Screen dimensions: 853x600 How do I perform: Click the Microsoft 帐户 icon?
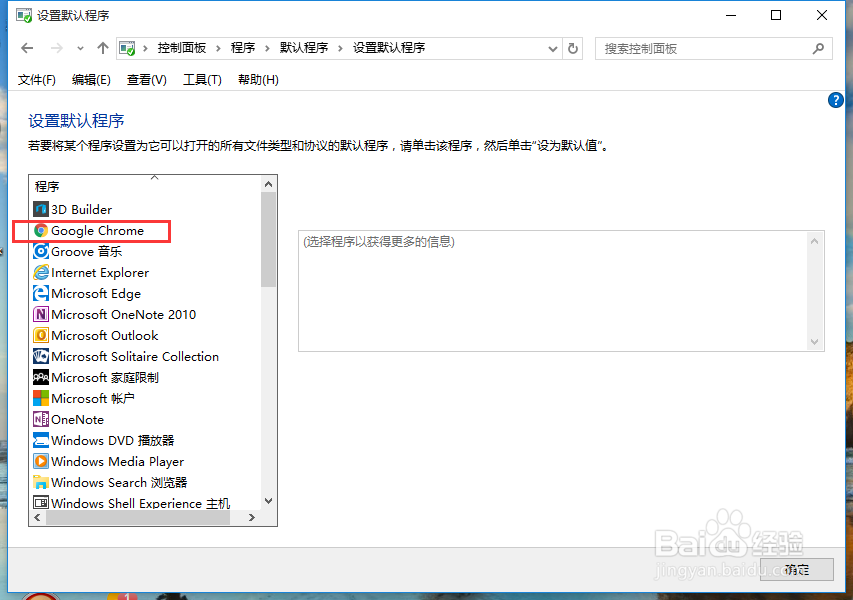click(41, 399)
